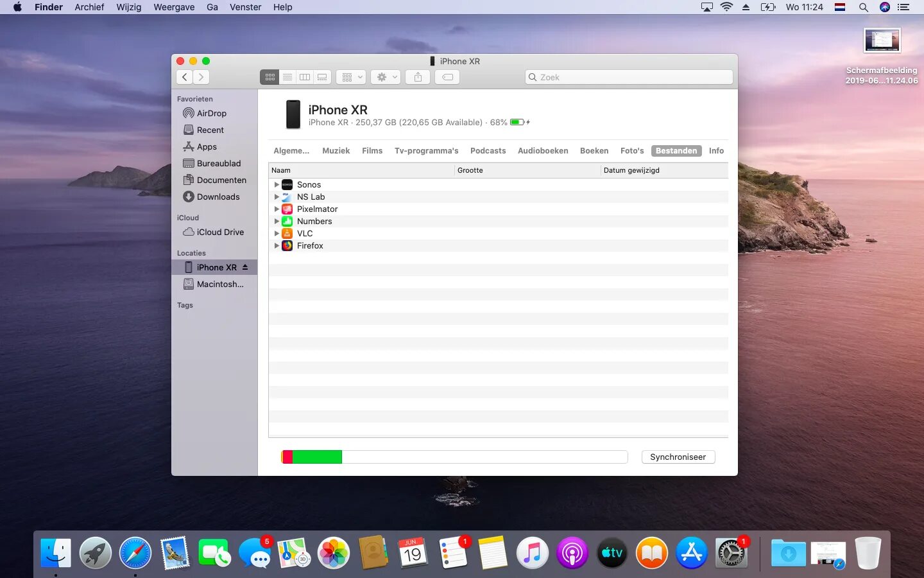Open iCloud Drive in the sidebar
924x578 pixels.
(x=214, y=232)
